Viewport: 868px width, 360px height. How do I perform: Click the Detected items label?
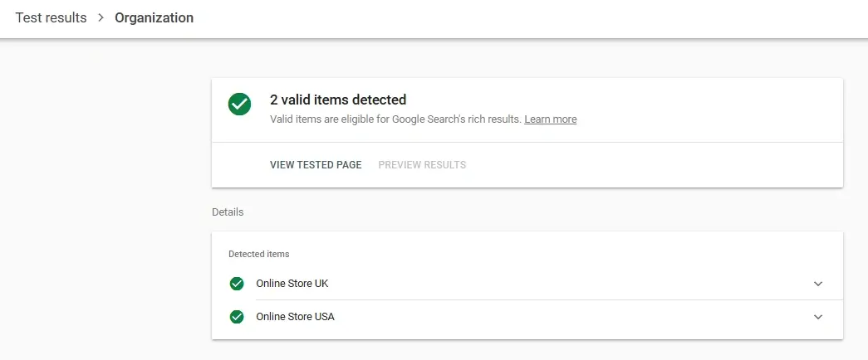(x=258, y=254)
